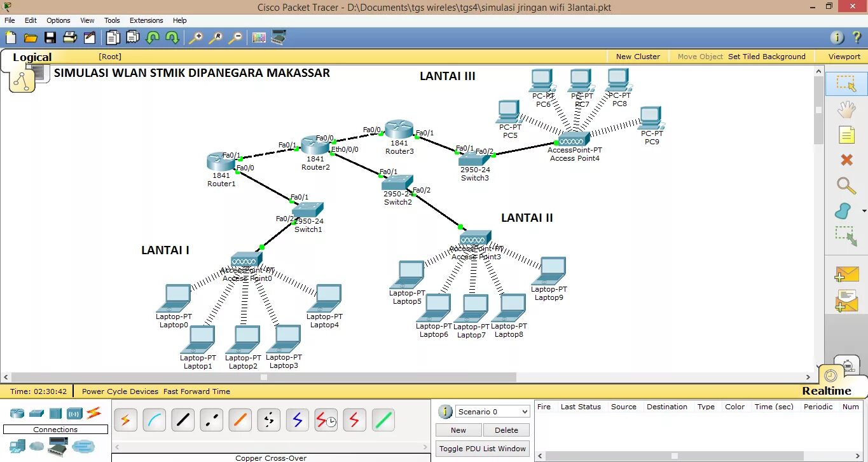Choose the Resize Shape tool
The height and width of the screenshot is (462, 868).
[x=846, y=236]
